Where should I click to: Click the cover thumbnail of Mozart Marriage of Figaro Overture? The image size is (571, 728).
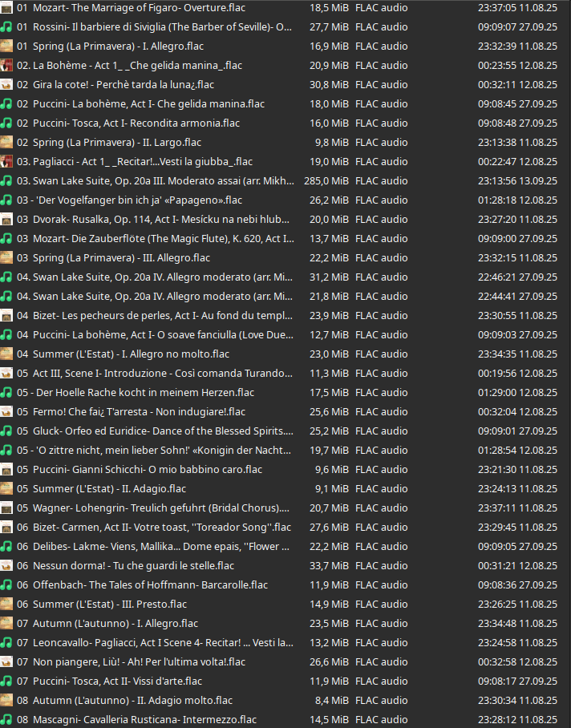click(x=6, y=7)
